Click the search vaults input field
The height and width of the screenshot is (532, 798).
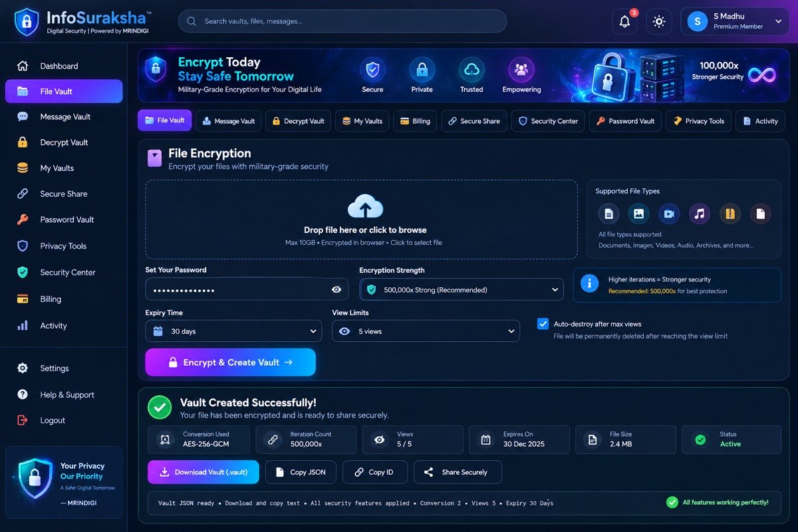click(342, 21)
